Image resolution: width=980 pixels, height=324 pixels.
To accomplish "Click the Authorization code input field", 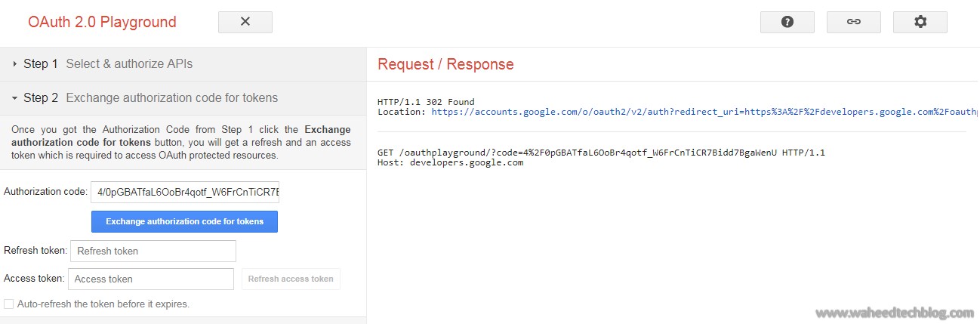I will 184,192.
